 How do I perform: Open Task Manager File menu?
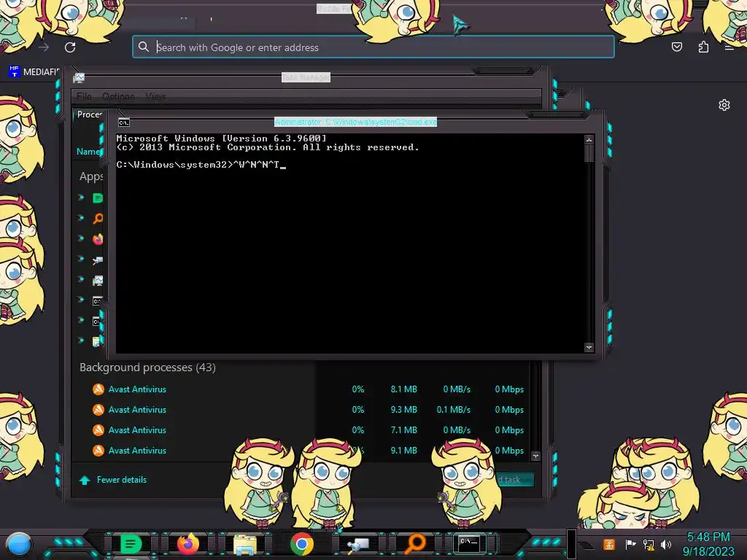click(84, 96)
